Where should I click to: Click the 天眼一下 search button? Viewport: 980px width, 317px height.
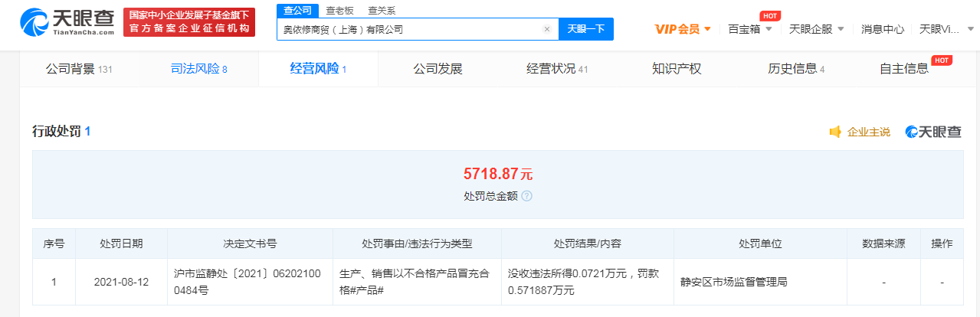click(586, 29)
